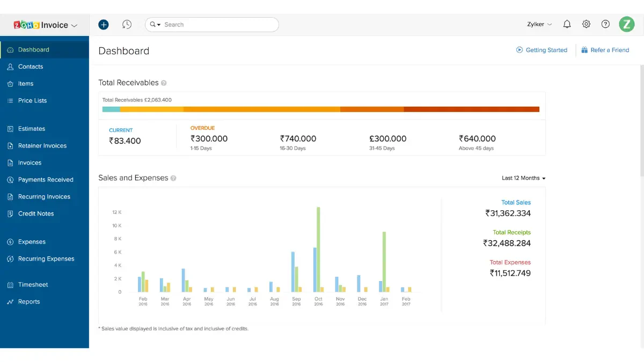
Task: Open the recent activity history icon
Action: click(127, 25)
